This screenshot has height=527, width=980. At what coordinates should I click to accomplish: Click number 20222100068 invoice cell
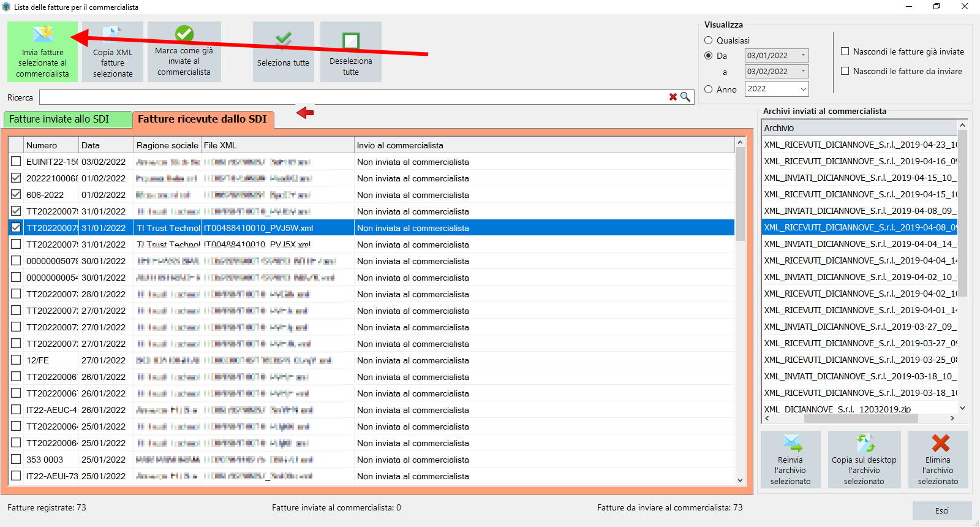51,178
